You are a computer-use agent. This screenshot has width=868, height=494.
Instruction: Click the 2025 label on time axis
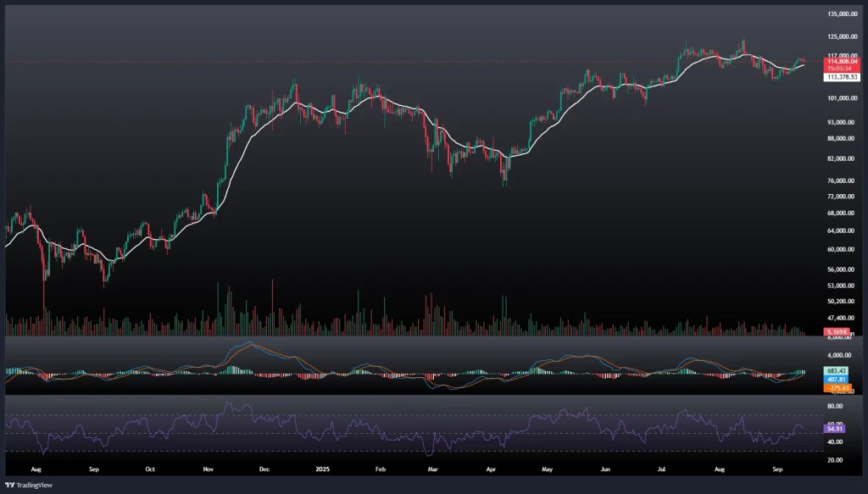click(321, 468)
